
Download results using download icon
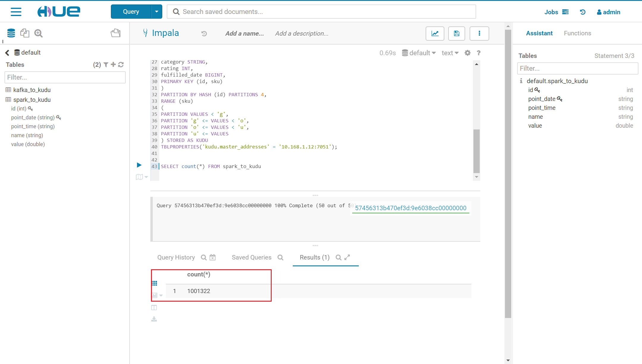pos(154,319)
